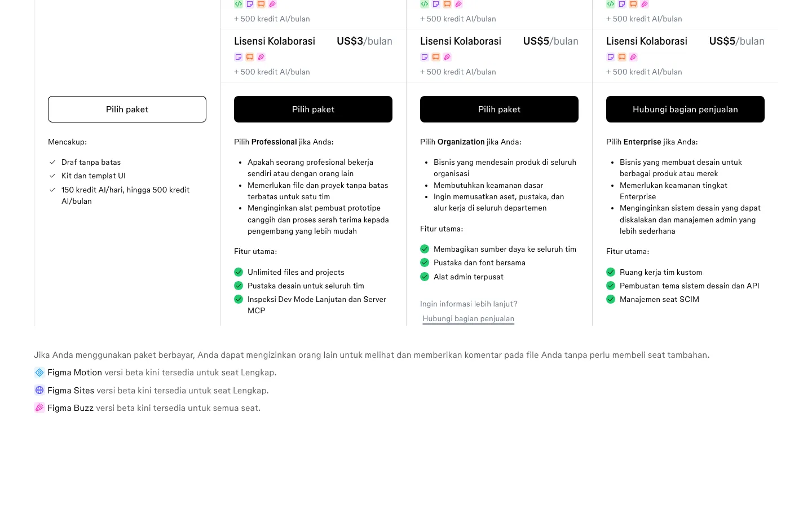Click green check beside Manajemen seat SCIM
812x508 pixels.
coord(611,299)
